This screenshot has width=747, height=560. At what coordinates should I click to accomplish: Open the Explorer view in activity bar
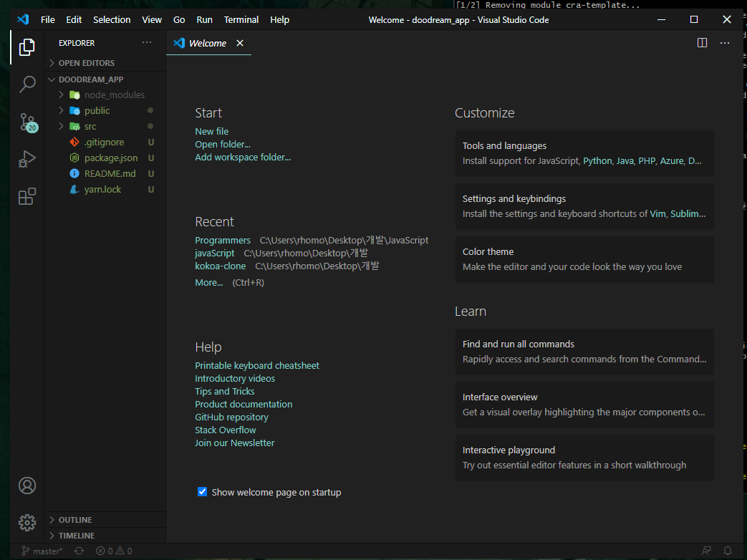26,47
